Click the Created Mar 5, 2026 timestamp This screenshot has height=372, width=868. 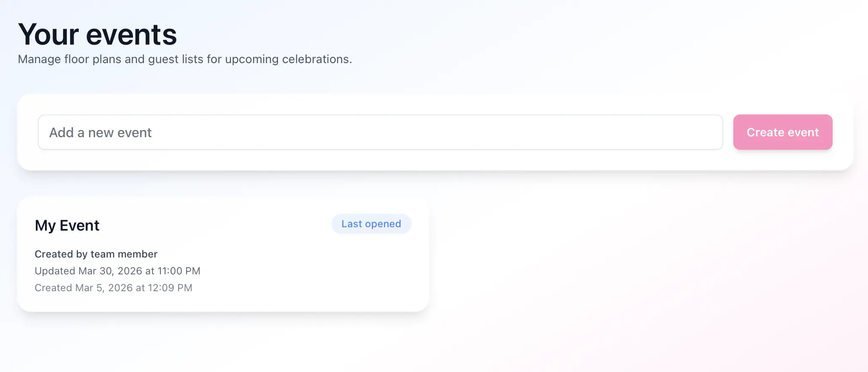[113, 288]
